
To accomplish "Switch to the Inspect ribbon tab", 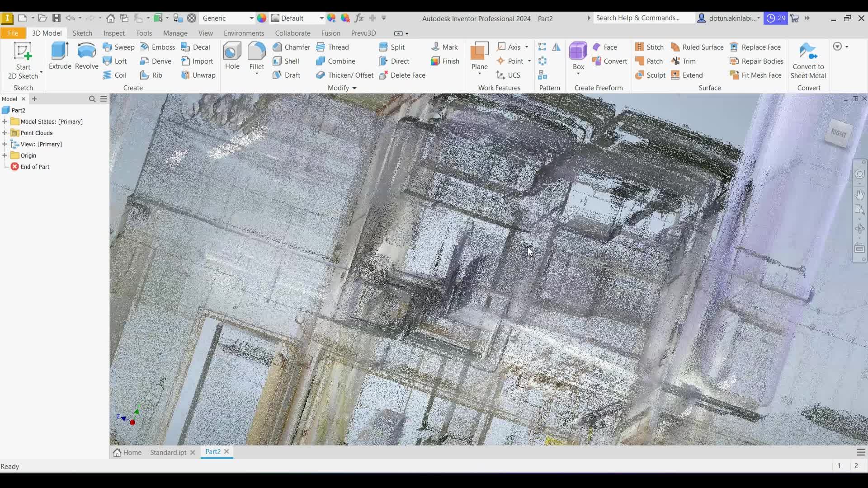I will tap(114, 33).
